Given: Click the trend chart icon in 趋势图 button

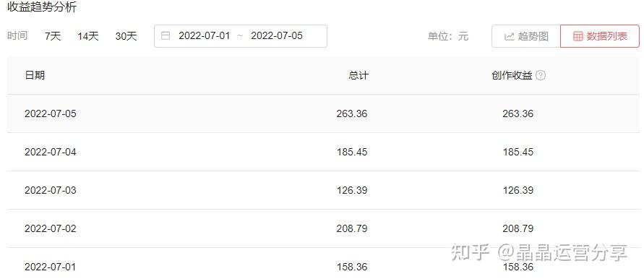Looking at the screenshot, I should (510, 36).
